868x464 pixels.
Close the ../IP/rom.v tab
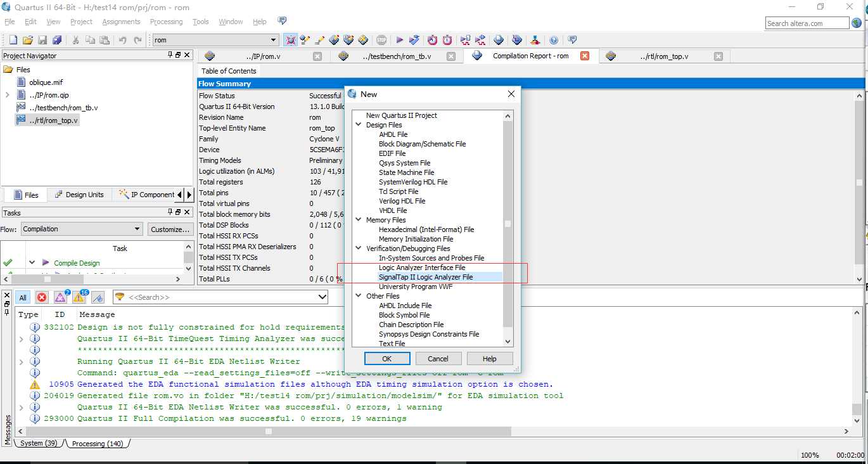click(317, 56)
